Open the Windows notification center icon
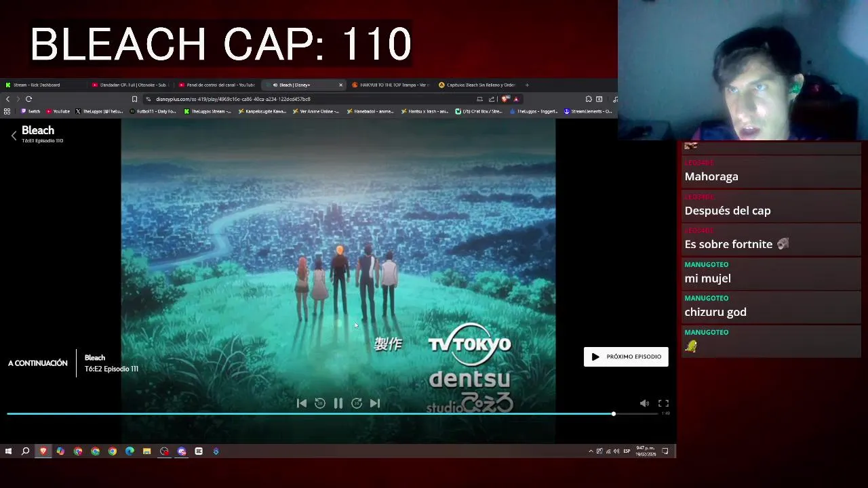Viewport: 868px width, 488px height. [665, 451]
